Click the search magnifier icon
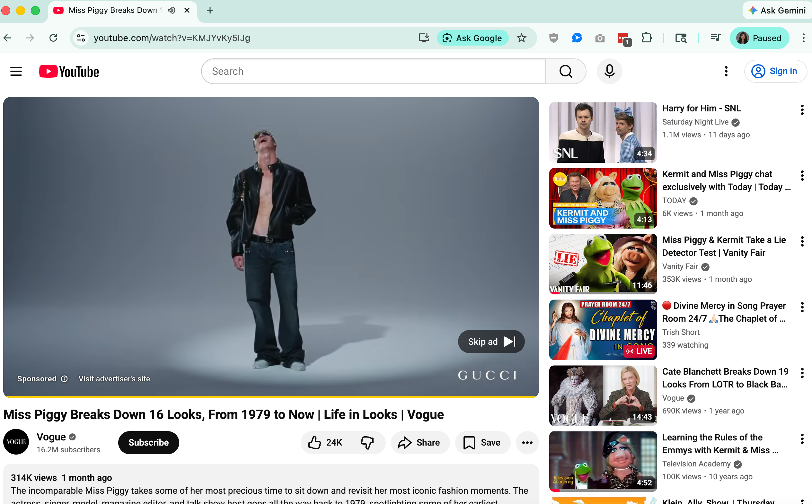Image resolution: width=812 pixels, height=504 pixels. click(x=566, y=71)
